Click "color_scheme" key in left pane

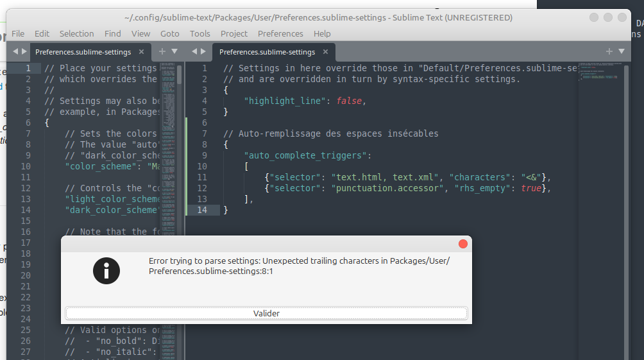pyautogui.click(x=101, y=166)
